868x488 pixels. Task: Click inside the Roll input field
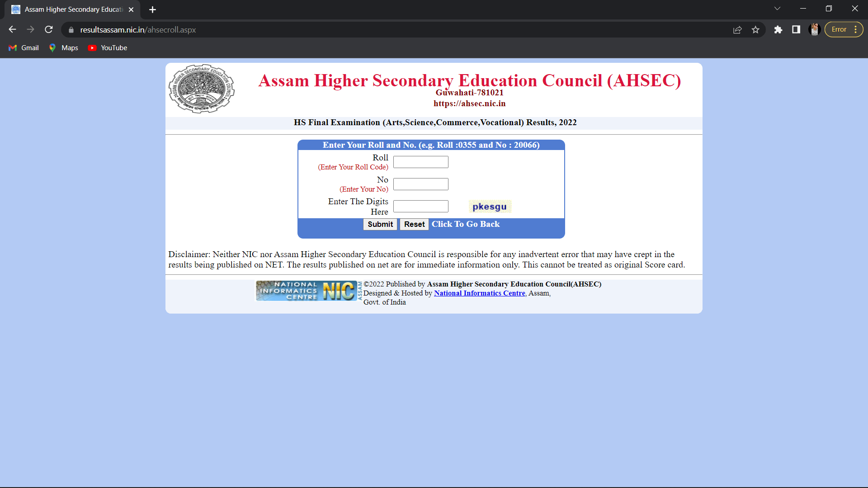tap(420, 162)
